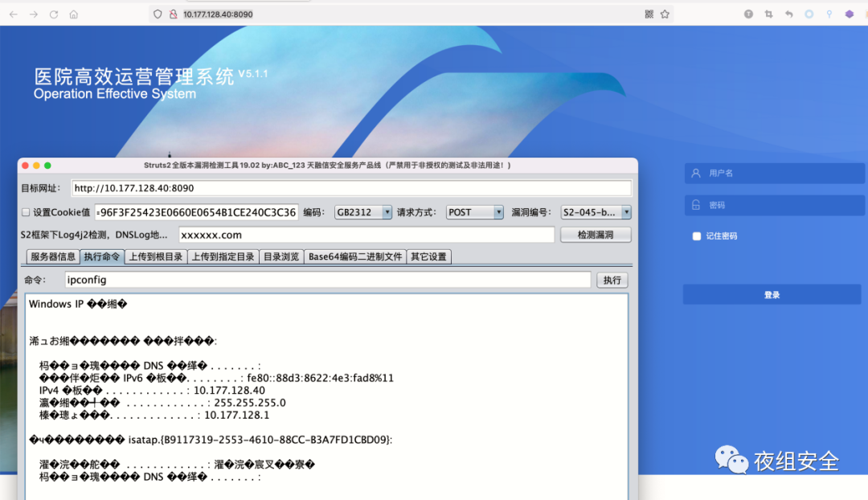Click the lock icon in password field
This screenshot has width=868, height=500.
pyautogui.click(x=696, y=205)
